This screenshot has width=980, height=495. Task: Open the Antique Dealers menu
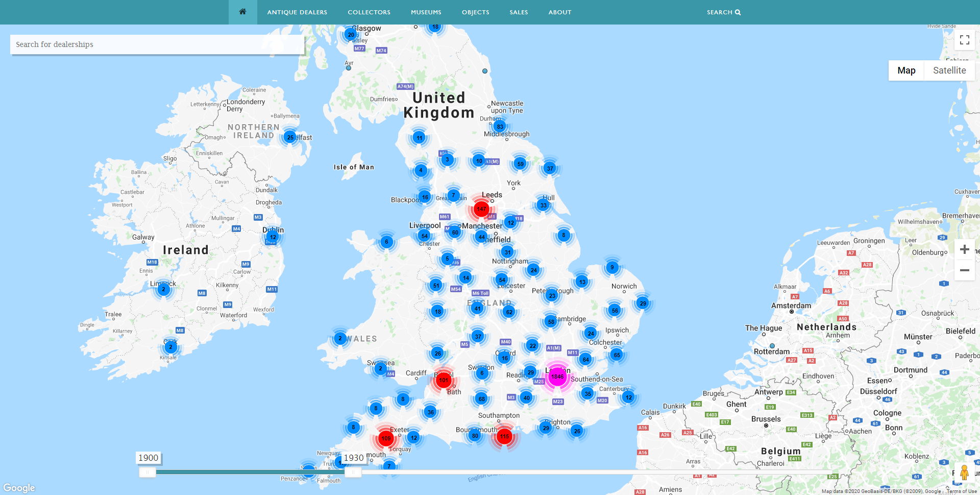click(297, 12)
